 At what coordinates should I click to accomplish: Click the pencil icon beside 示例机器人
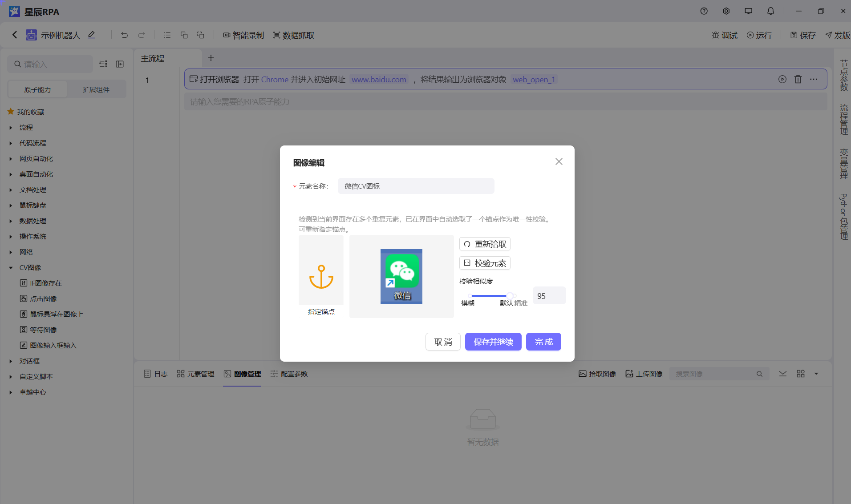pos(91,35)
